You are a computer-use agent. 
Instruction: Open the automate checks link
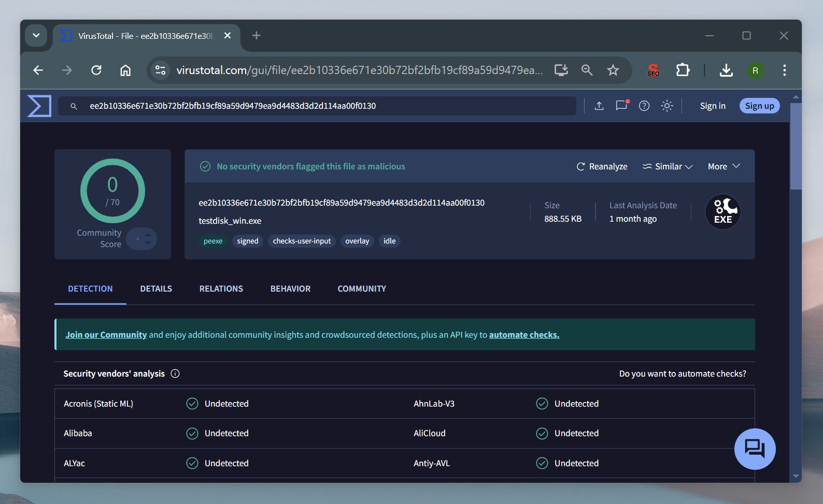(x=524, y=335)
